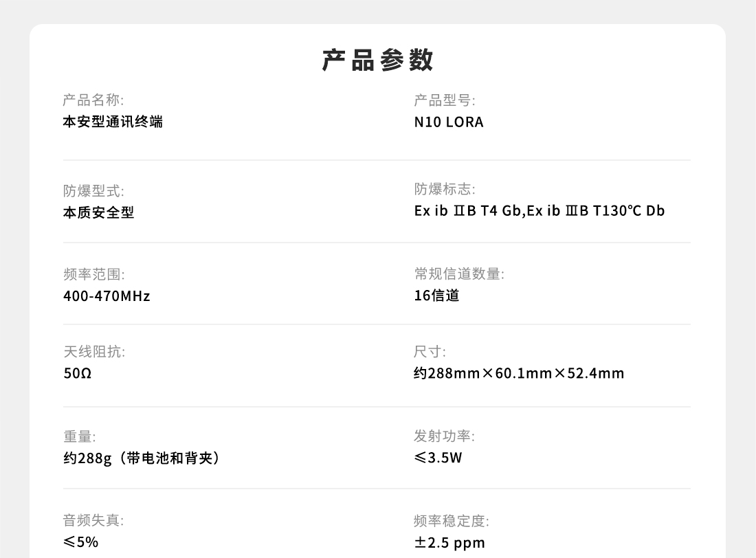The width and height of the screenshot is (756, 558).
Task: Click the Ex ib ⅡB T4 Gb marking text
Action: tap(468, 211)
